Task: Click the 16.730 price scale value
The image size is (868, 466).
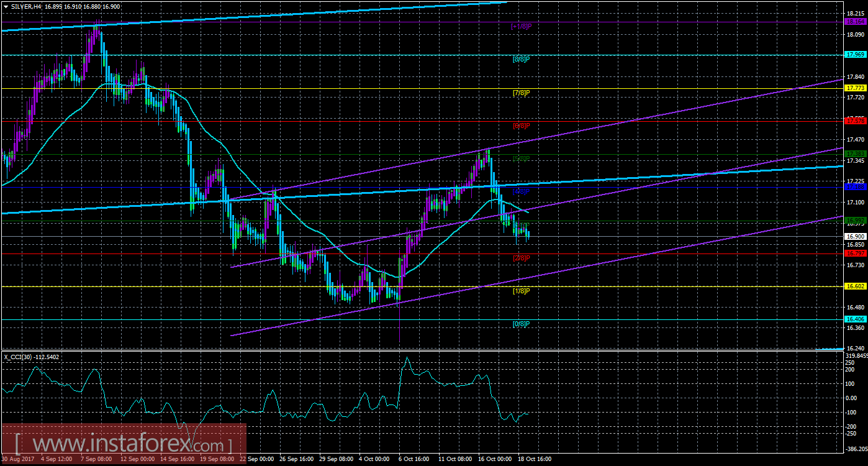Action: click(856, 265)
